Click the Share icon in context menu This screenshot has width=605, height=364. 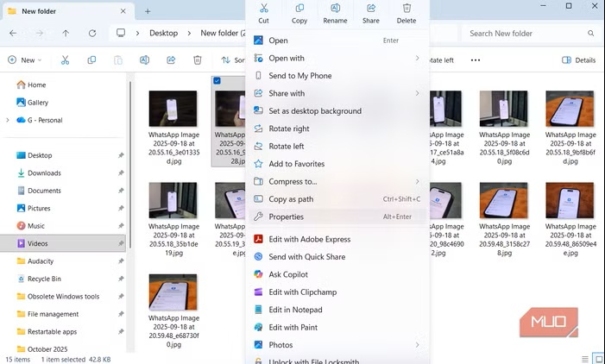tap(370, 9)
